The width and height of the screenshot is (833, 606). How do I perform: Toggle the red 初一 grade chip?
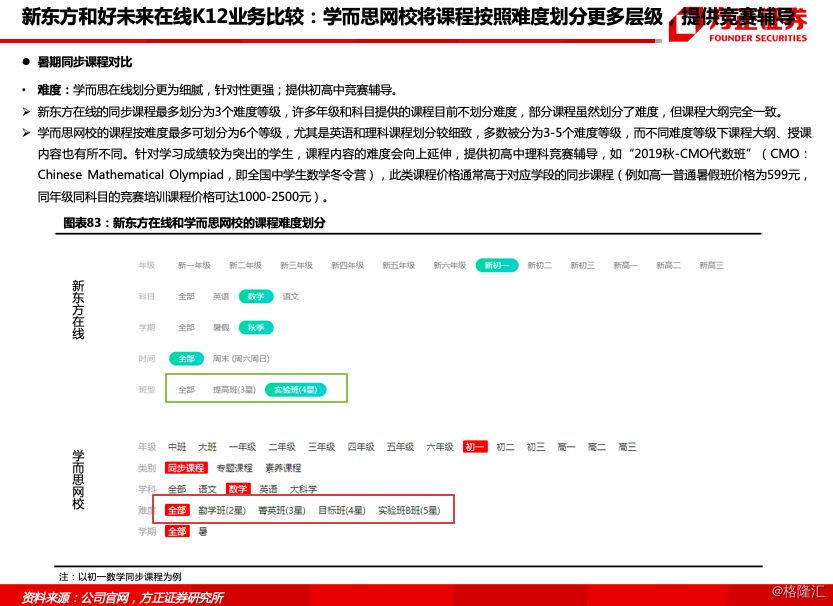475,447
